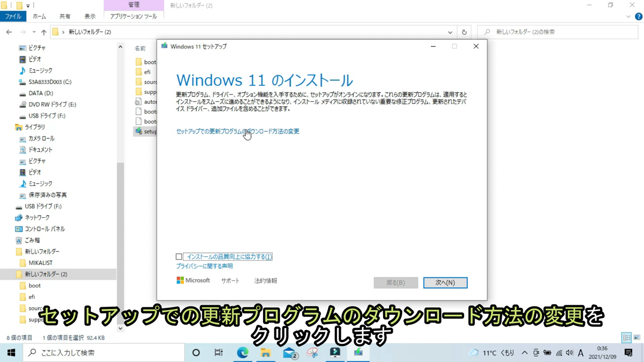644x362 pixels.
Task: Expand the address bar history dropdown
Action: coord(450,32)
